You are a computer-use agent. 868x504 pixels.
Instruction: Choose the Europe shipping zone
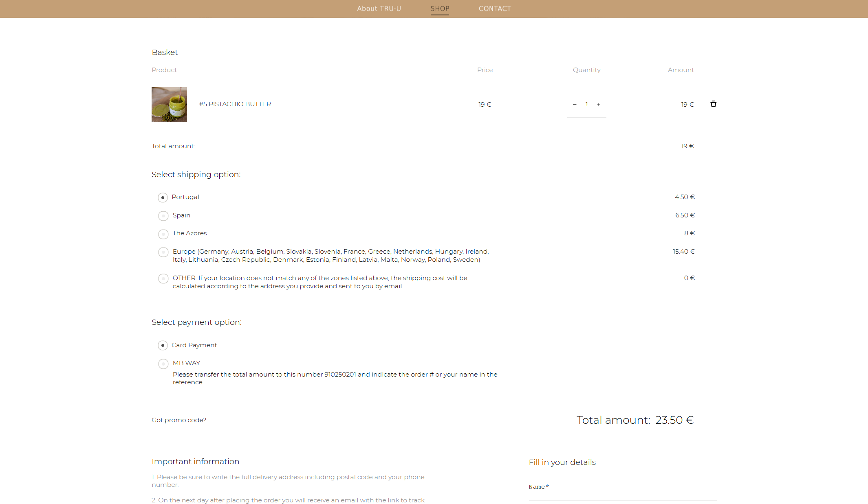point(163,252)
